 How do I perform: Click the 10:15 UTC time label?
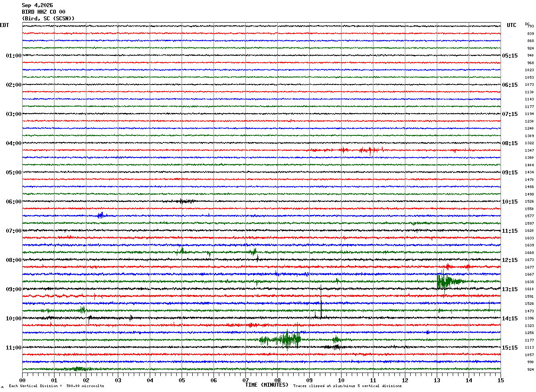tap(510, 202)
